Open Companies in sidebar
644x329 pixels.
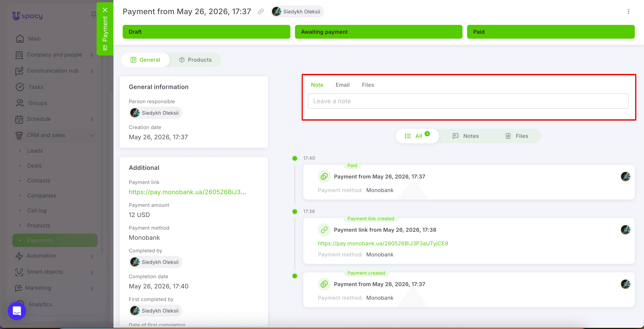pyautogui.click(x=42, y=196)
